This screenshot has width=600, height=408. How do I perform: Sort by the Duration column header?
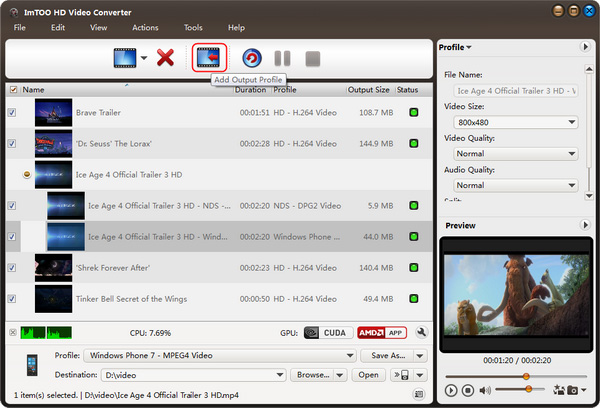click(x=250, y=90)
